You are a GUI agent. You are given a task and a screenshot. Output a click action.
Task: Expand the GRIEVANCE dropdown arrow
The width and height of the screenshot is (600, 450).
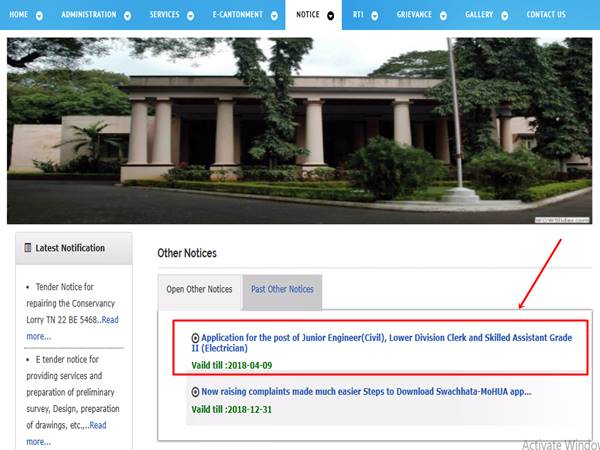tap(443, 16)
